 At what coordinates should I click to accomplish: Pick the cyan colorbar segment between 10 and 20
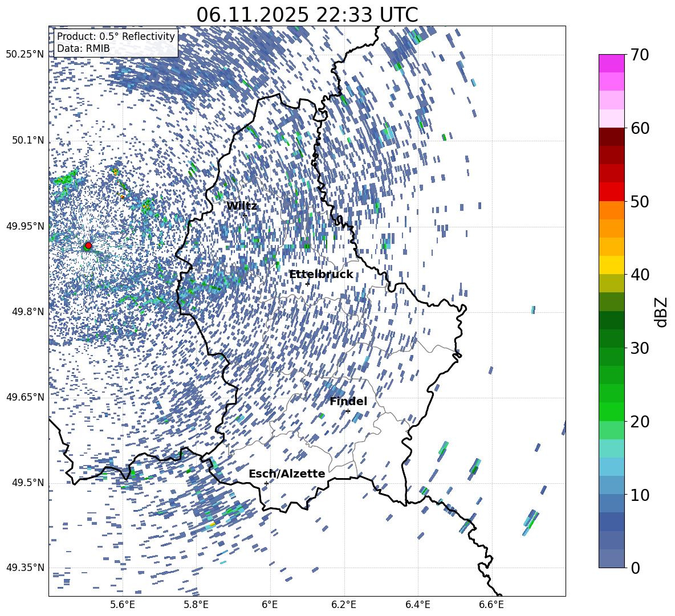click(x=611, y=448)
